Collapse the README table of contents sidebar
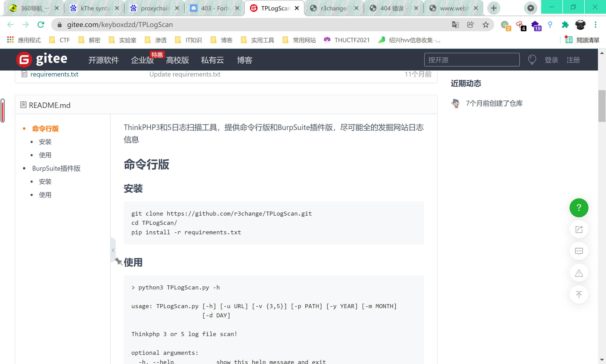Screen dimensions: 606x364 click(113, 250)
